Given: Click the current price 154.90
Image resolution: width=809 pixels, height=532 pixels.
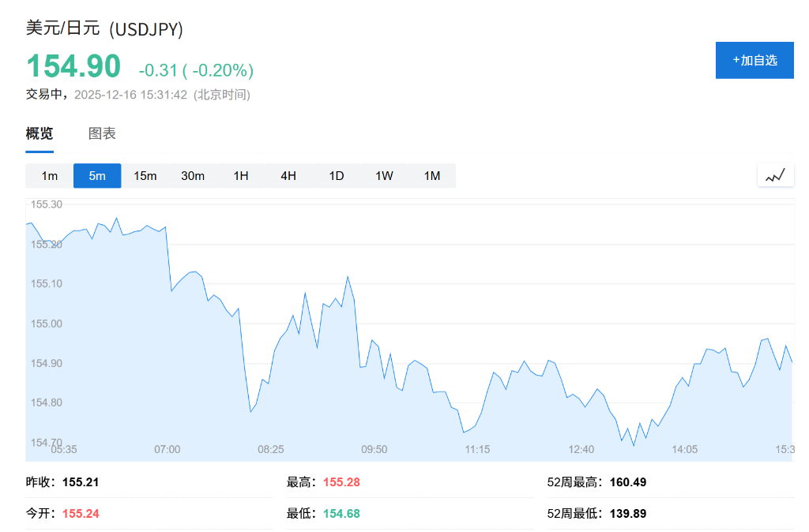Looking at the screenshot, I should (73, 66).
